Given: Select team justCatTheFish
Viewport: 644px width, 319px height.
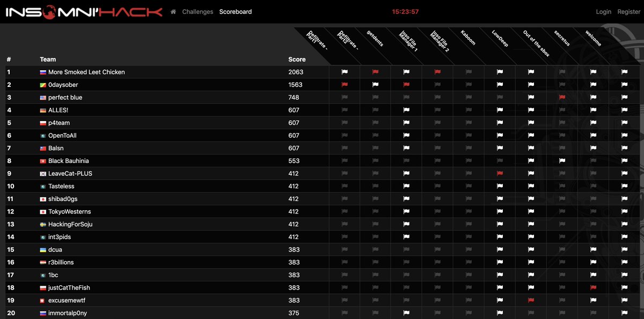Looking at the screenshot, I should pos(69,288).
